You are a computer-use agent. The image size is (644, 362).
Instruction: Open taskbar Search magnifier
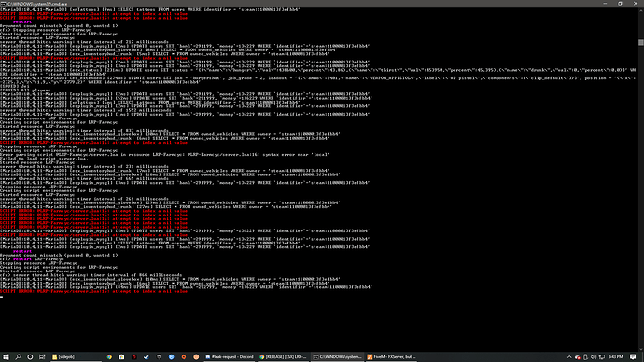[x=18, y=357]
